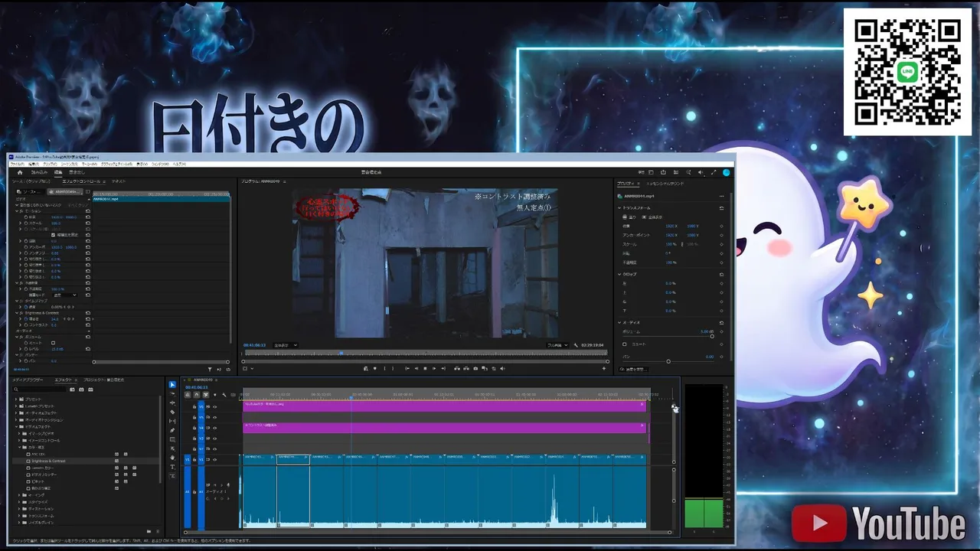The width and height of the screenshot is (980, 551).
Task: Toggle Linked Selection in timeline
Action: click(x=205, y=395)
